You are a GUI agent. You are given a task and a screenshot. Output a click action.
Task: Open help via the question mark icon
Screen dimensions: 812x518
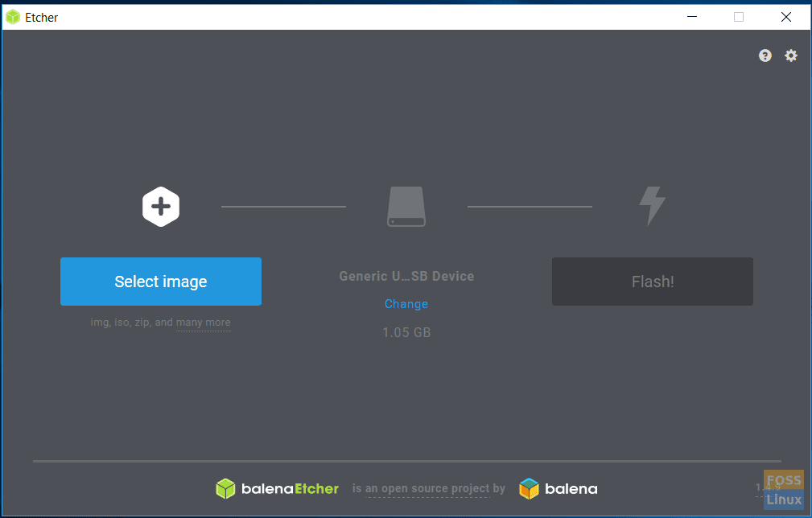765,55
